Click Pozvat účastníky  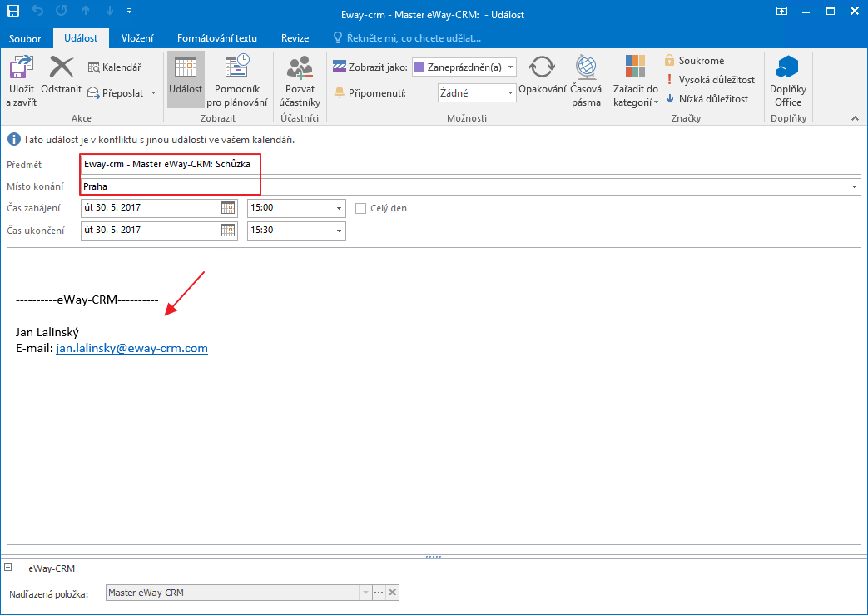tap(300, 81)
